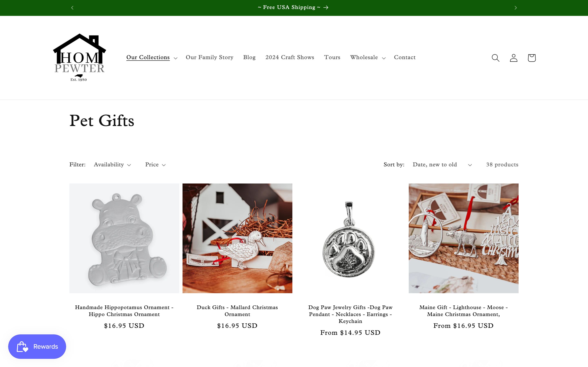The height and width of the screenshot is (367, 588).
Task: Open the search magnifier icon
Action: point(496,58)
